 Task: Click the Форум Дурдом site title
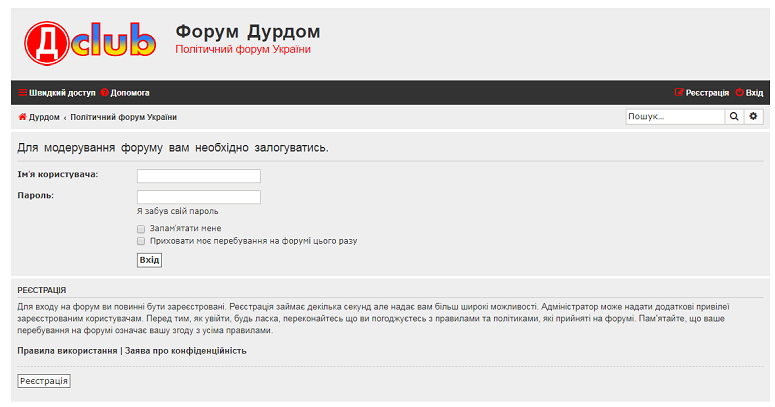(248, 32)
